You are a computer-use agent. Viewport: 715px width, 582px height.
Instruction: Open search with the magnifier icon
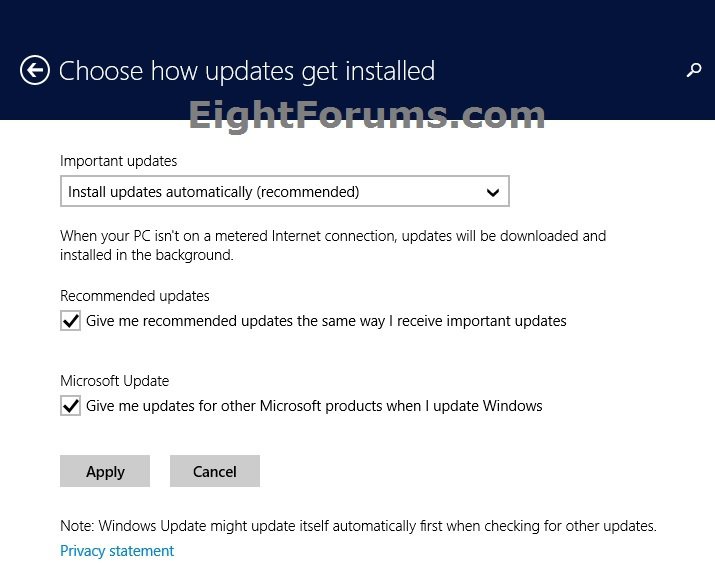click(694, 70)
